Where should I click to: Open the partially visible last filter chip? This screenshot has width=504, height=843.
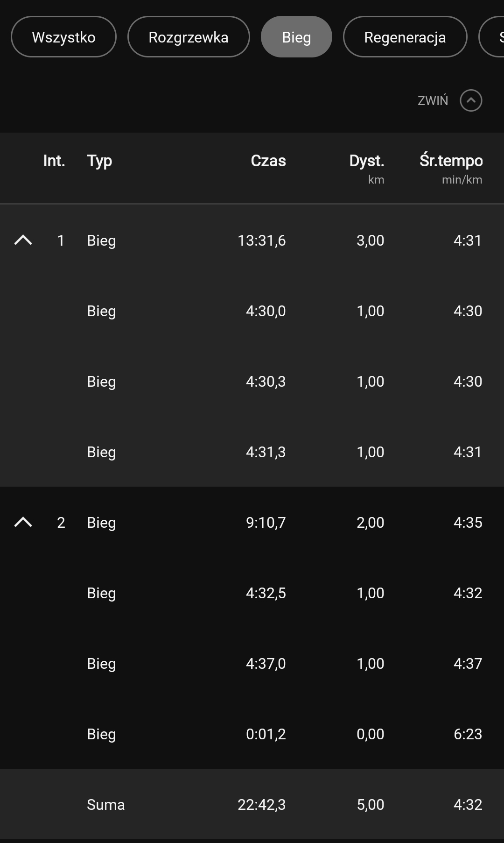(x=494, y=37)
